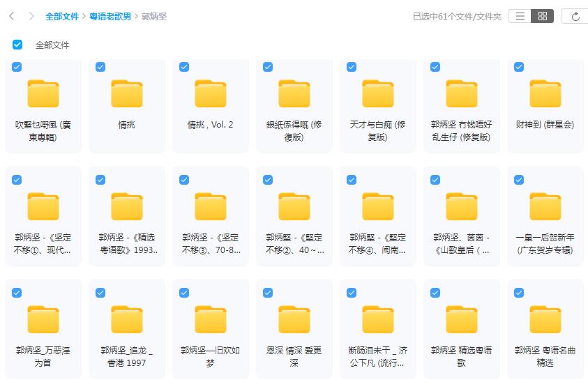Uncheck the 郭炳坚 精选粤语歌 folder checkbox

[x=435, y=292]
